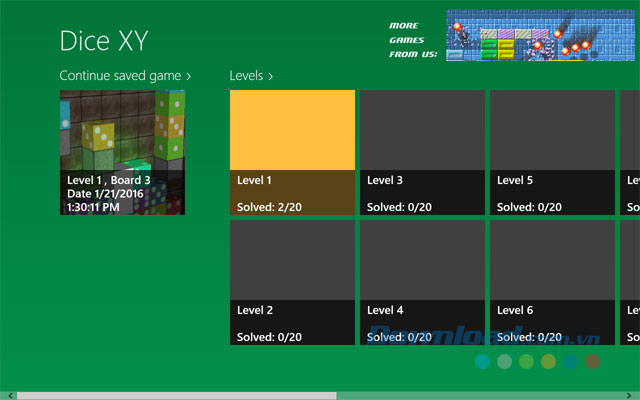Click the 'More games from us' text
The image size is (640, 400).
413,40
